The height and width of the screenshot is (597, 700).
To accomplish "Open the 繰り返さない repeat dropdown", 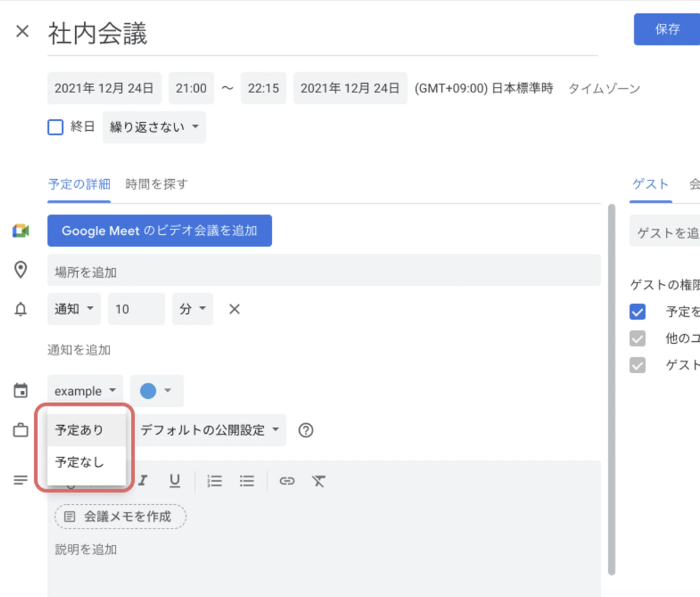I will pyautogui.click(x=154, y=127).
